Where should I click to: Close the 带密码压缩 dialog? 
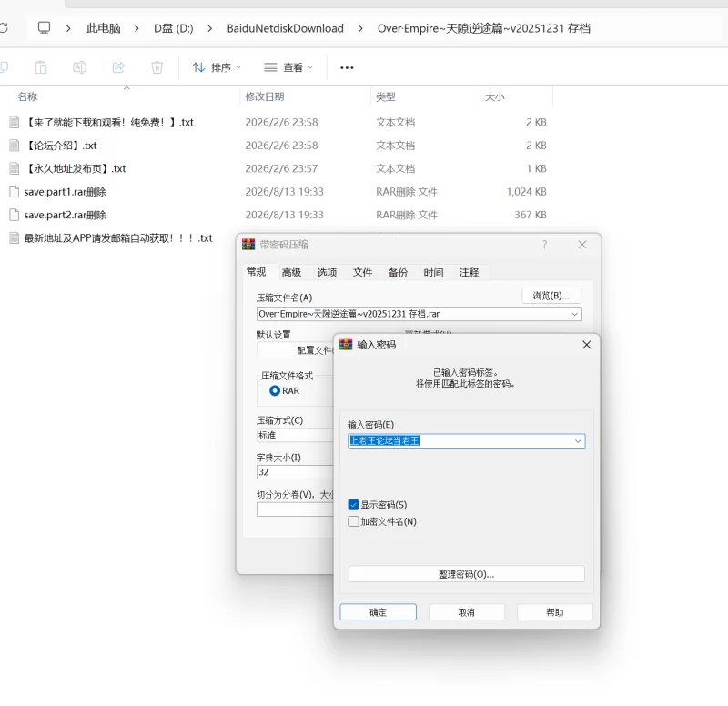[x=582, y=245]
